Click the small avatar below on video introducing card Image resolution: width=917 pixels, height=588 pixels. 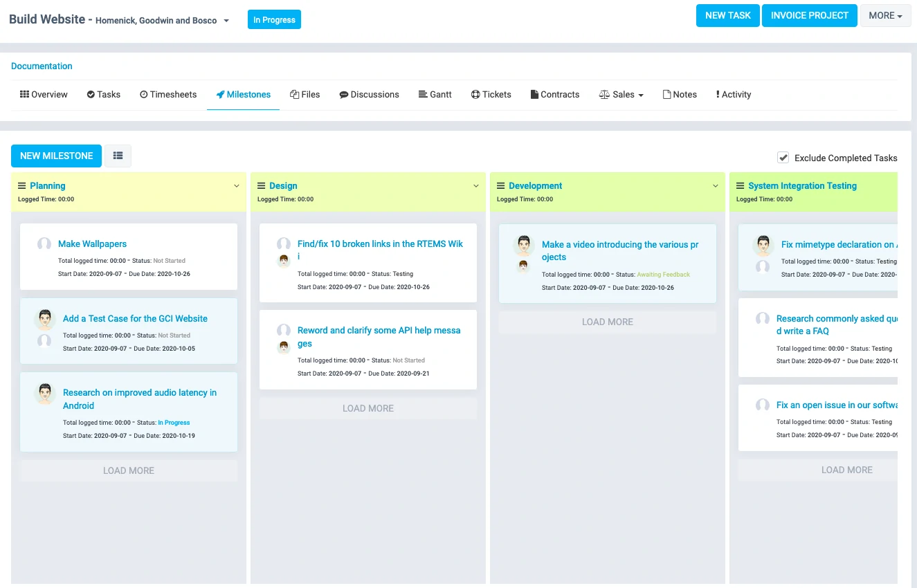pos(523,266)
